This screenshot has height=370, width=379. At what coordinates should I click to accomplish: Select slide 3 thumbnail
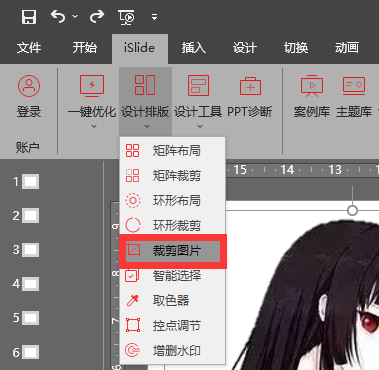pyautogui.click(x=31, y=250)
